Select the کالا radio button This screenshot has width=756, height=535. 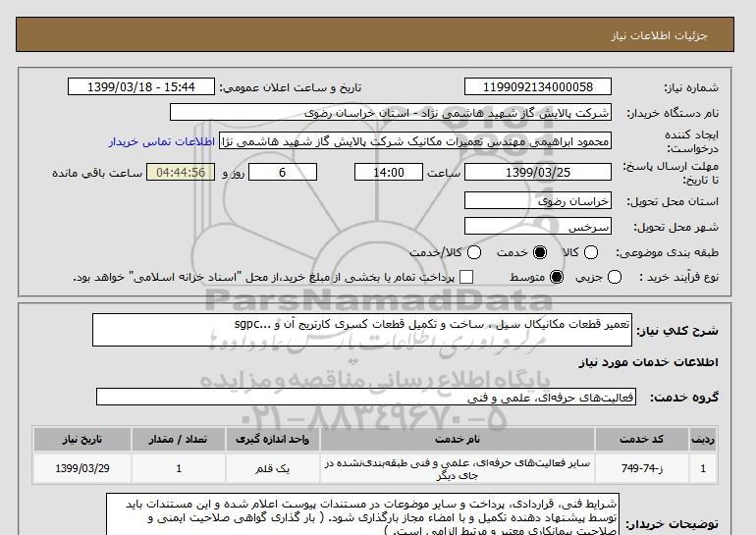(591, 252)
